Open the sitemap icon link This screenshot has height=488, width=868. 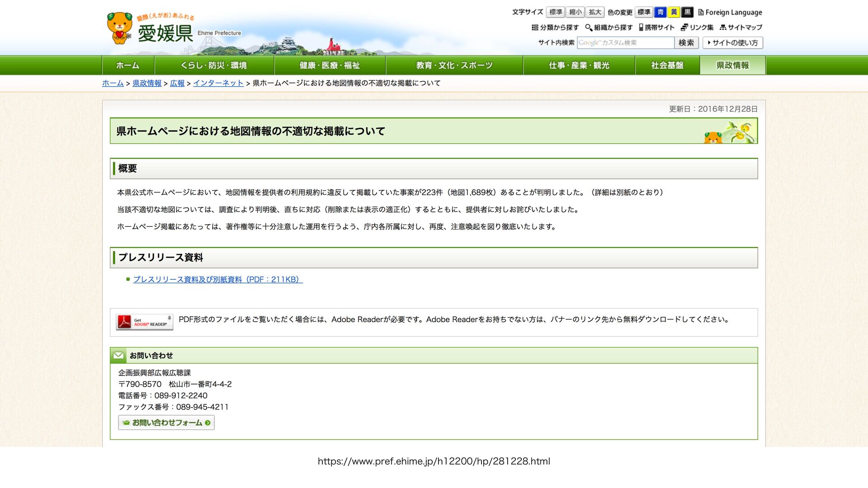pyautogui.click(x=723, y=27)
